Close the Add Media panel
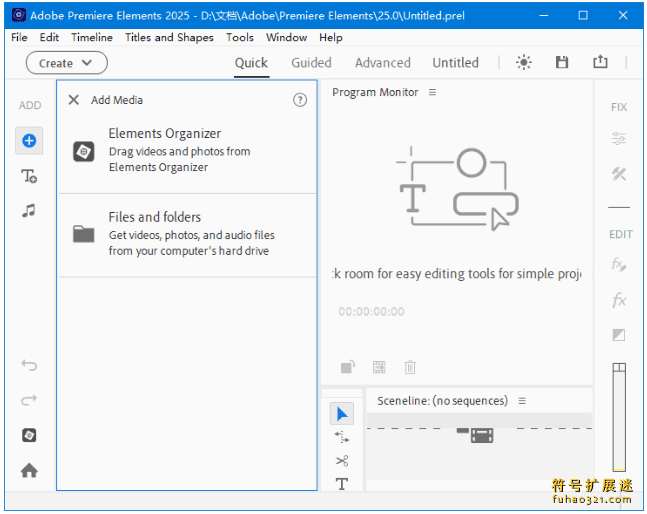Image resolution: width=647 pixels, height=514 pixels. (73, 100)
